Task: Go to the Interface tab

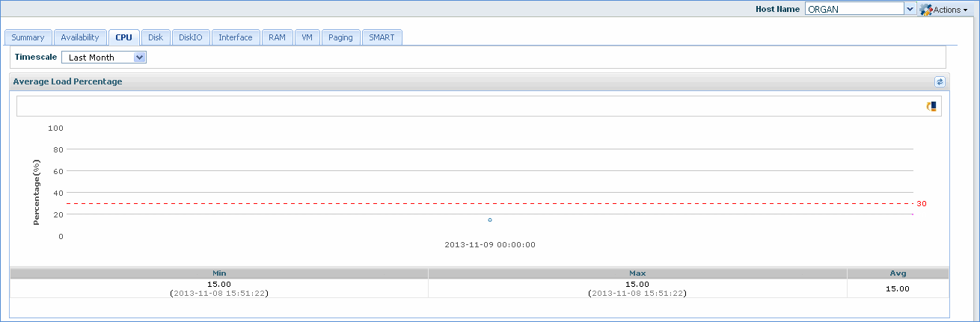Action: tap(236, 37)
